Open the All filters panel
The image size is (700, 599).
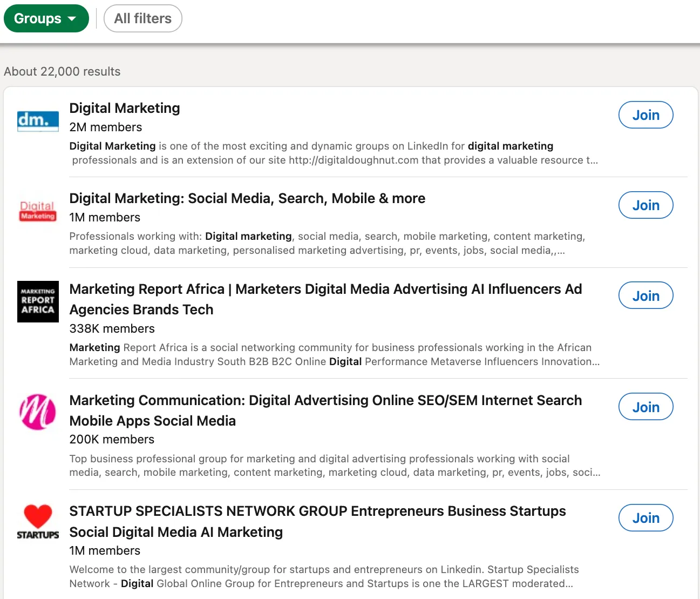tap(142, 18)
